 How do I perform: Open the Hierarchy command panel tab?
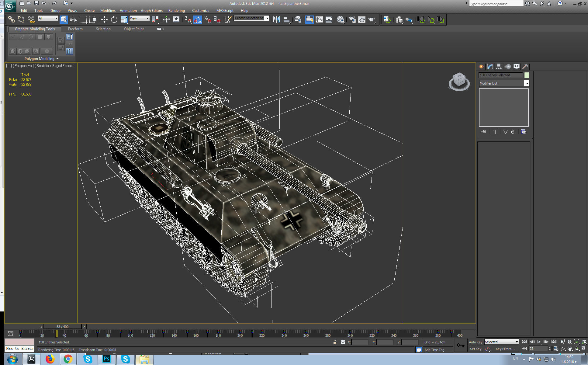click(499, 67)
